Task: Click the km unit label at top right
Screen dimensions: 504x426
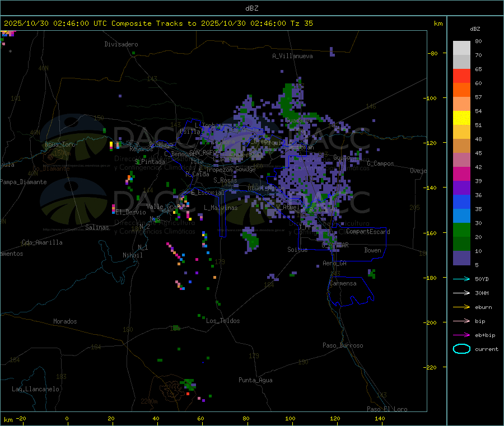Action: click(x=438, y=24)
